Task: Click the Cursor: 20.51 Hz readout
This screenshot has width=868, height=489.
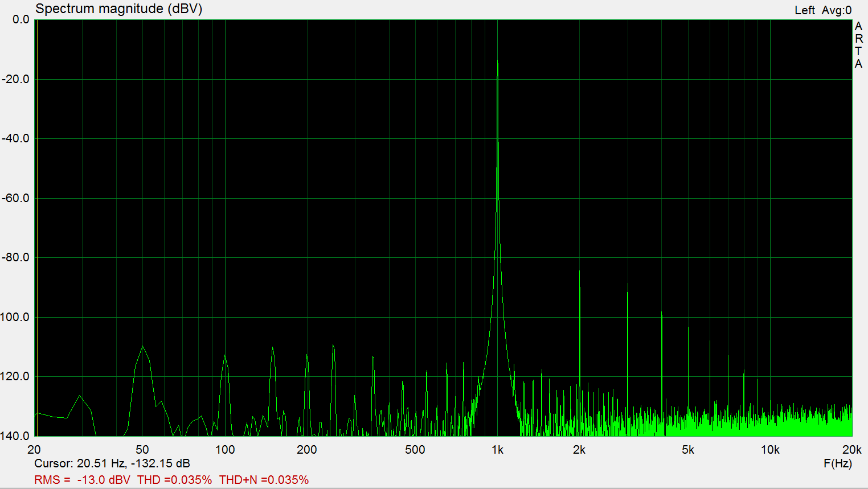Action: point(112,463)
